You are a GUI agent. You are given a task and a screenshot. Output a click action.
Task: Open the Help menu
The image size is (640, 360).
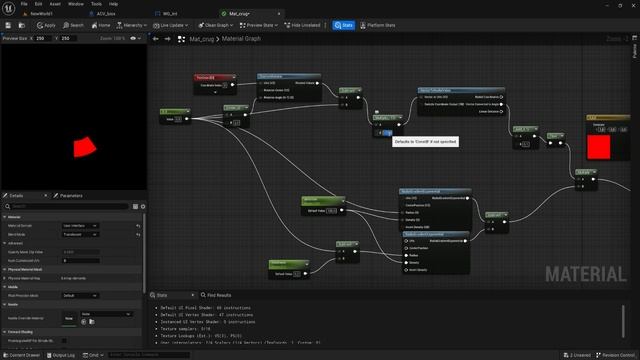(x=113, y=4)
